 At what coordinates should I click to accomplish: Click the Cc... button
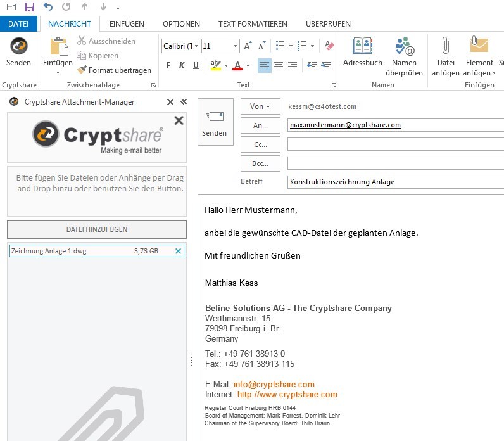click(x=260, y=144)
